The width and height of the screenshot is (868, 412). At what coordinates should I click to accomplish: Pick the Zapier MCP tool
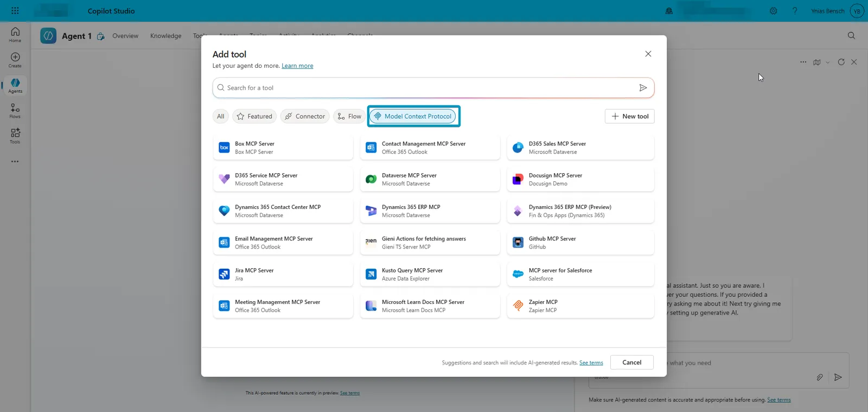pos(580,306)
